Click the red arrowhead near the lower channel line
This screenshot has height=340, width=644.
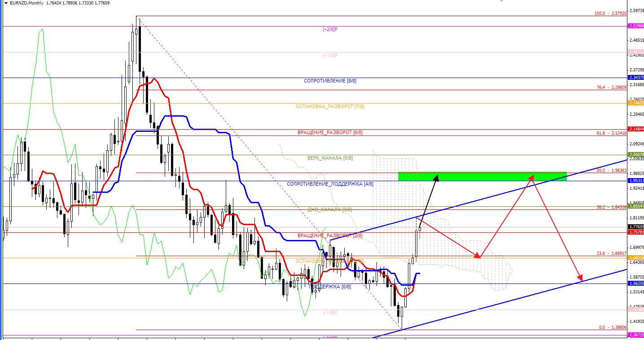pos(581,278)
